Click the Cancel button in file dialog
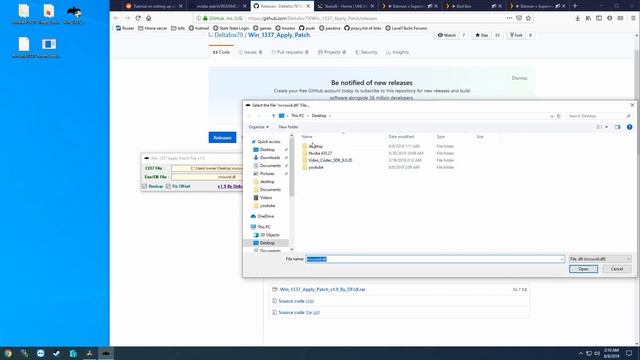 click(617, 269)
